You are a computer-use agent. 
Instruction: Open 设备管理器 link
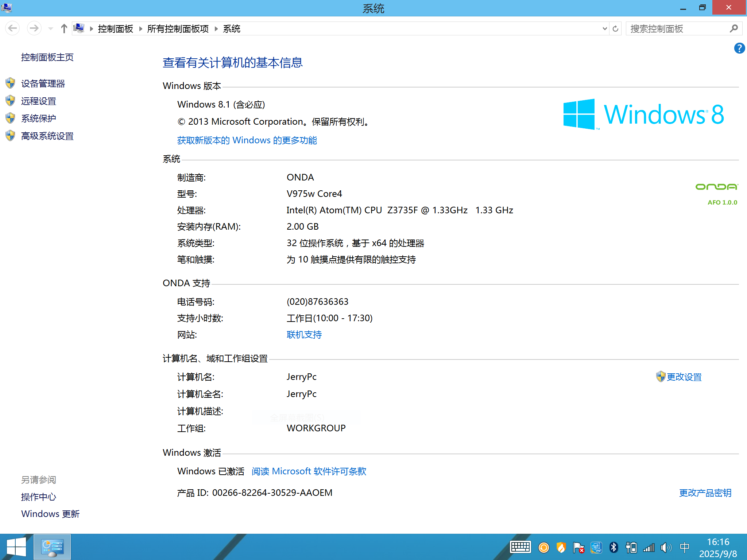coord(43,83)
